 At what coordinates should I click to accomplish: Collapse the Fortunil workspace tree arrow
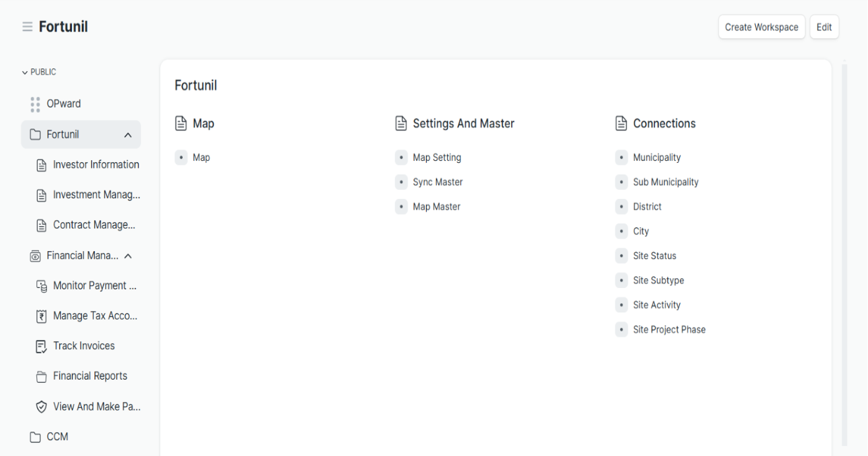pyautogui.click(x=128, y=135)
